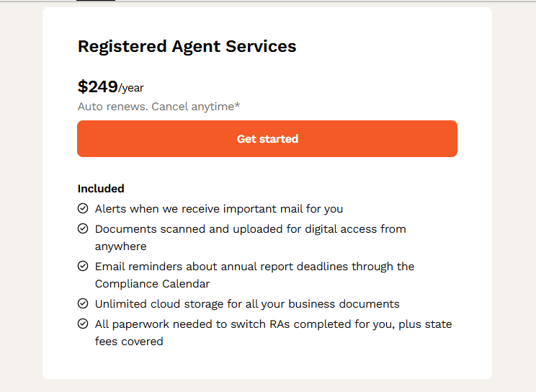Click the dark active tab indicator at top
The image size is (536, 392).
[96, 0]
